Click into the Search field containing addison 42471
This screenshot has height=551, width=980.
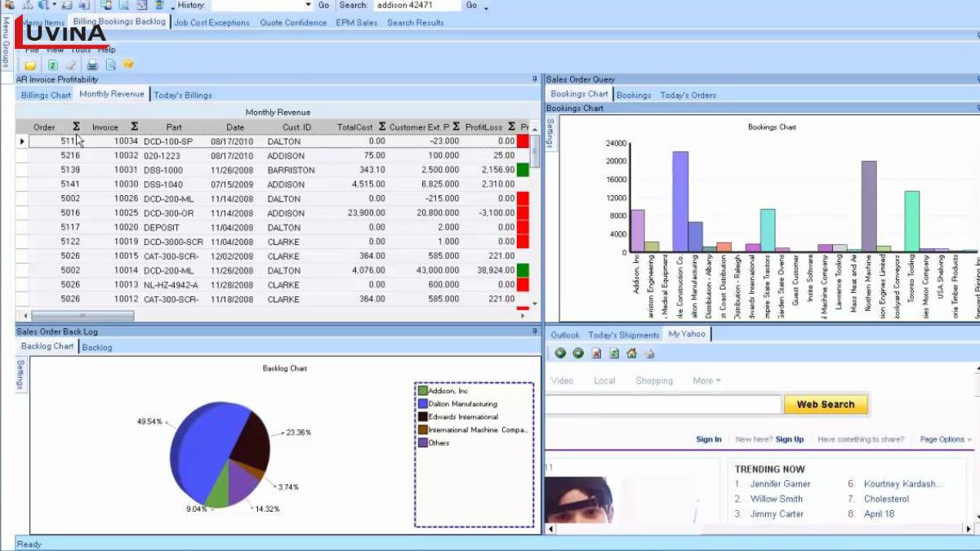point(416,6)
